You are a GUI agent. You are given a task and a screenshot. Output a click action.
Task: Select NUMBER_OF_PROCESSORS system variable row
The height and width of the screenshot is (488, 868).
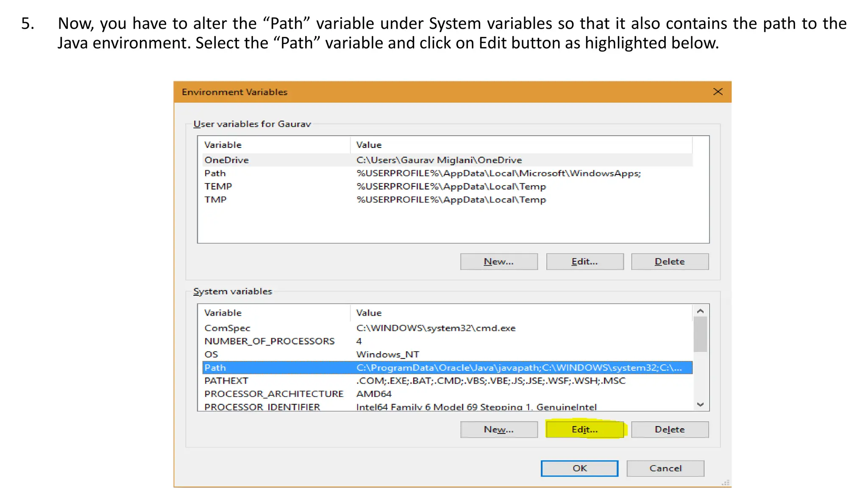click(x=447, y=341)
